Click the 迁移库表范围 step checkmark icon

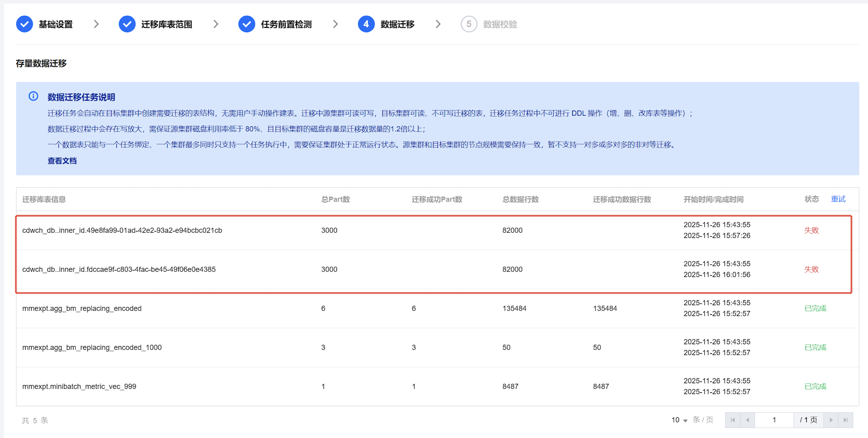[127, 24]
